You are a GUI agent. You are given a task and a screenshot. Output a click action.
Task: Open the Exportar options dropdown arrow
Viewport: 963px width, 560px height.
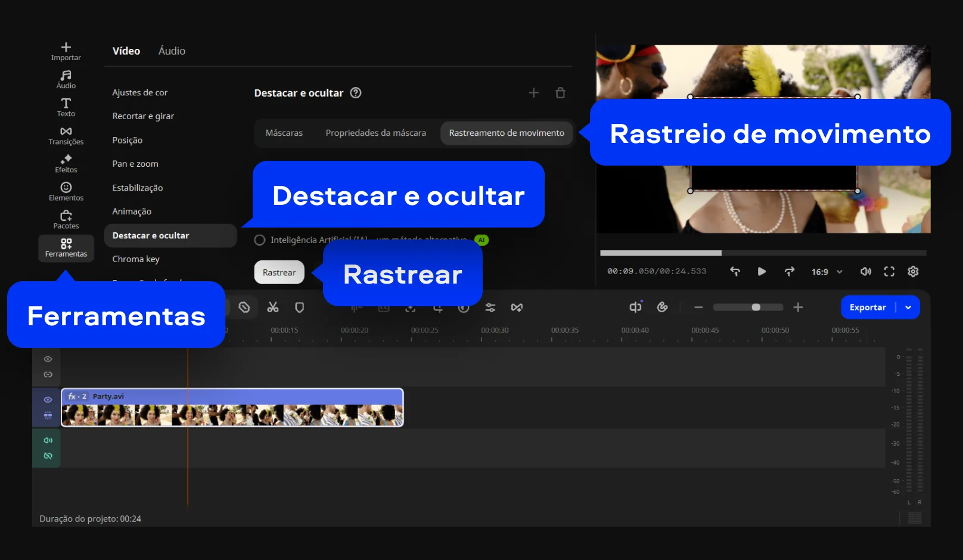click(908, 307)
